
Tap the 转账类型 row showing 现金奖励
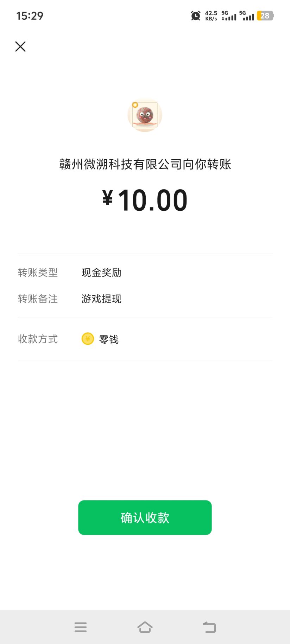click(x=145, y=273)
